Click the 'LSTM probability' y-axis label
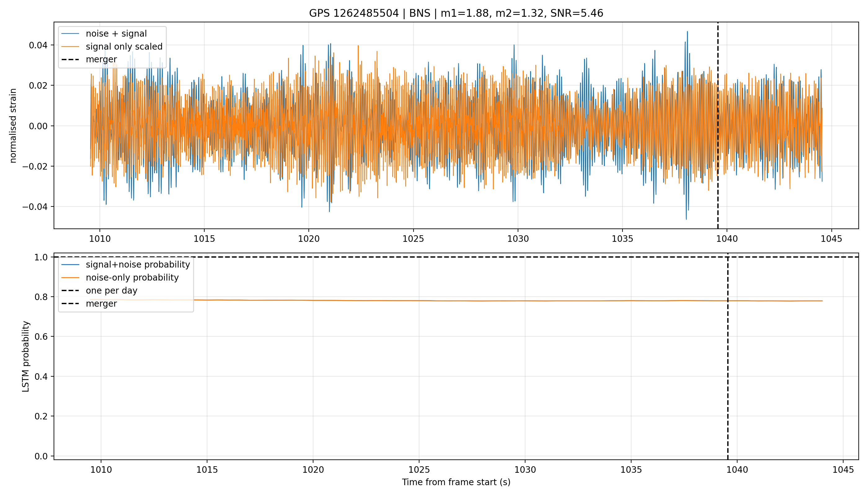Screen dimensions: 868x496 26,356
